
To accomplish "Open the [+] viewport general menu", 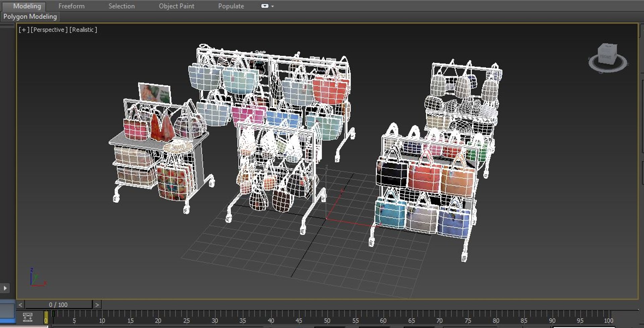I will [24, 30].
